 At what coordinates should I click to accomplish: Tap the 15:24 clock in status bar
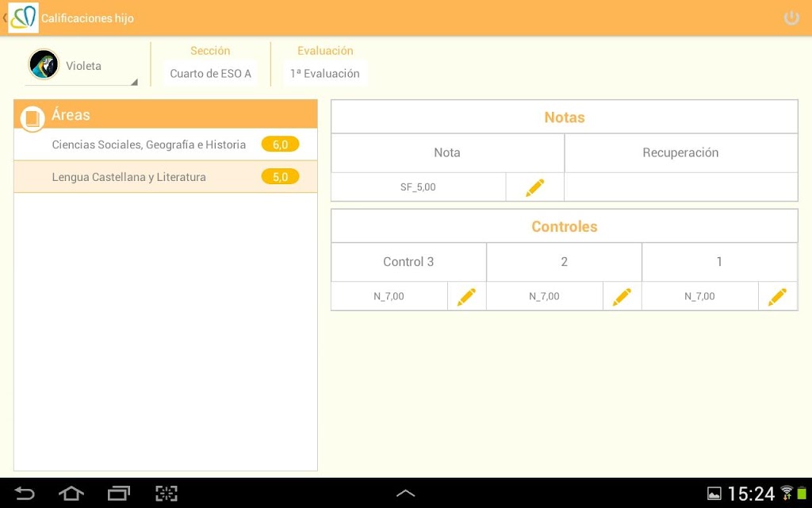tap(752, 494)
